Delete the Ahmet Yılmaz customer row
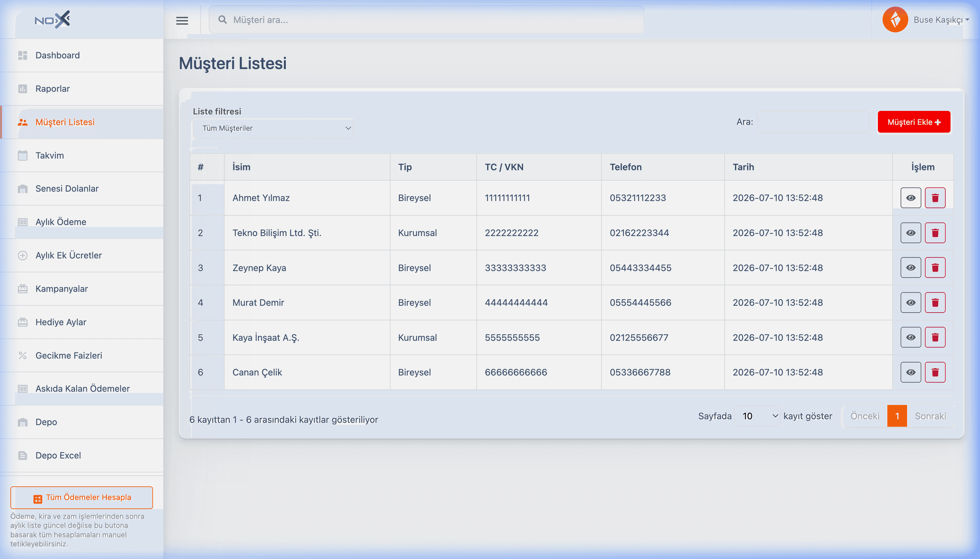 [x=935, y=198]
